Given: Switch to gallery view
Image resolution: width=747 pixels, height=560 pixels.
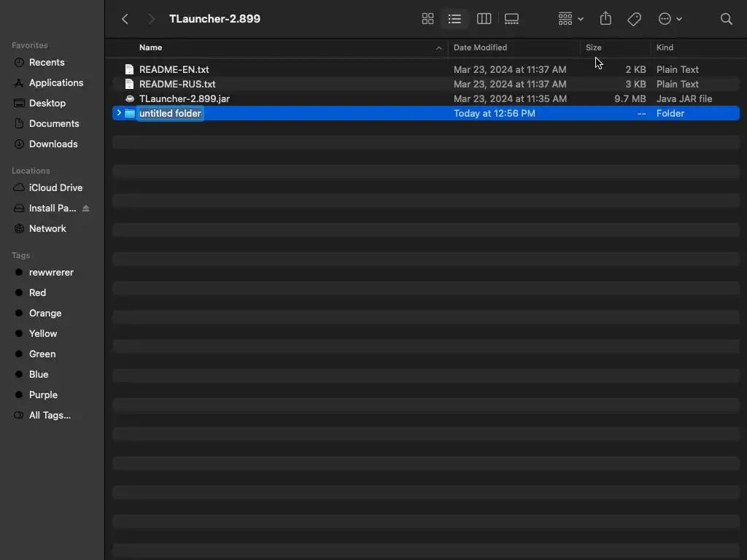Looking at the screenshot, I should [511, 19].
